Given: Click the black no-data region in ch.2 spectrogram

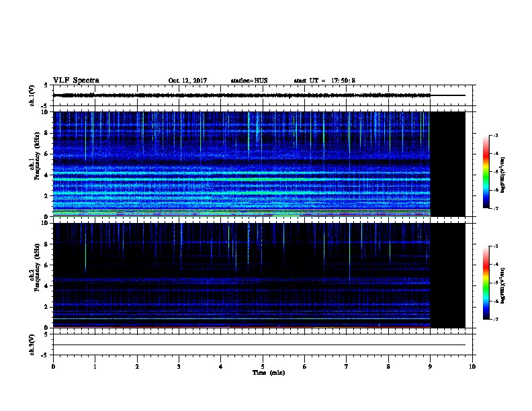Looking at the screenshot, I should point(448,275).
